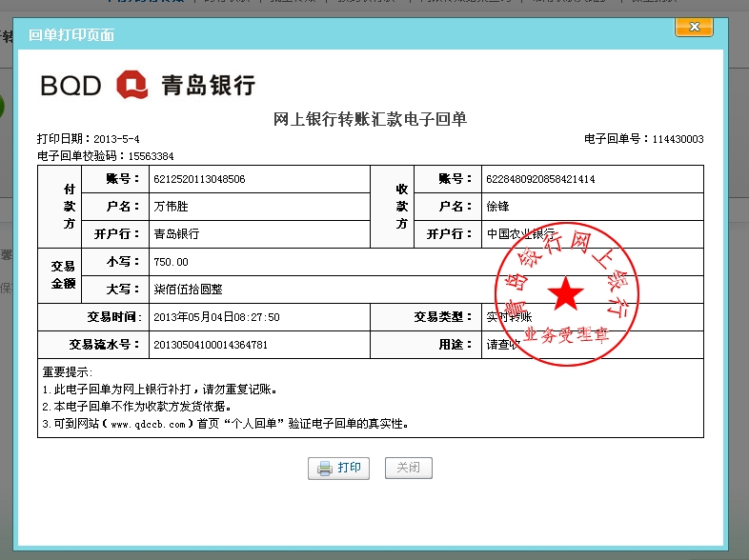Click the title 网上银行转账汇款电子回单
The height and width of the screenshot is (560, 749).
370,119
